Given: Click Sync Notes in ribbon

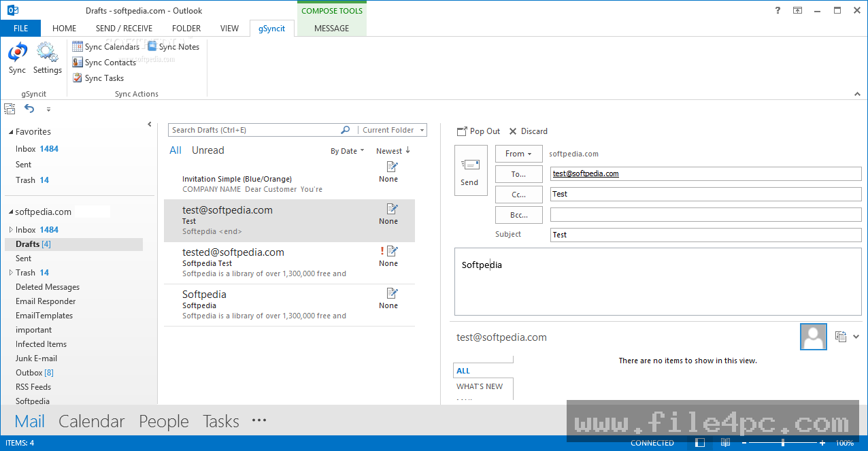Looking at the screenshot, I should (x=173, y=47).
